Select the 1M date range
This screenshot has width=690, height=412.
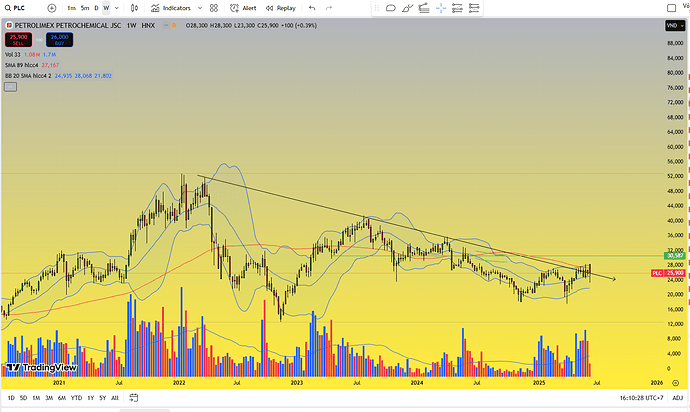pos(36,398)
